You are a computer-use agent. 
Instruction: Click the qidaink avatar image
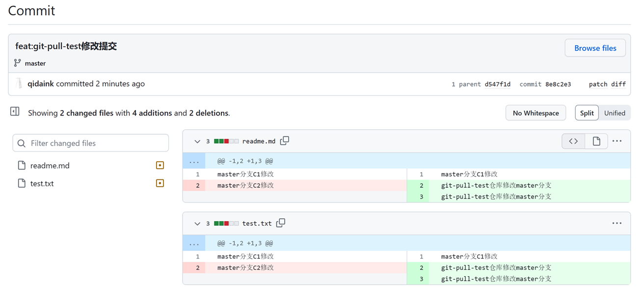point(19,84)
